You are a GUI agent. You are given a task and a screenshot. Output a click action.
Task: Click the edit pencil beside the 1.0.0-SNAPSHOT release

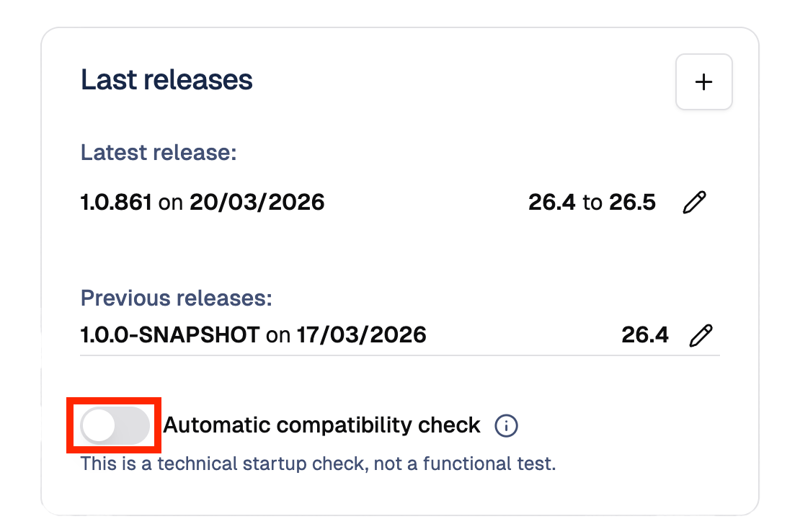click(x=702, y=334)
